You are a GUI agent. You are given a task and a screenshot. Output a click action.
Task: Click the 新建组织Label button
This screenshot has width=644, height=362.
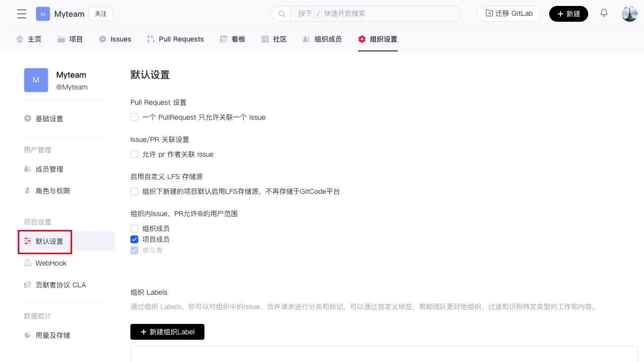[167, 332]
